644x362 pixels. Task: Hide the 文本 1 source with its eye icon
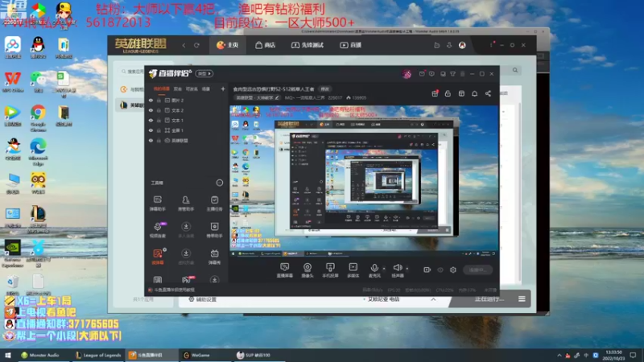click(151, 120)
